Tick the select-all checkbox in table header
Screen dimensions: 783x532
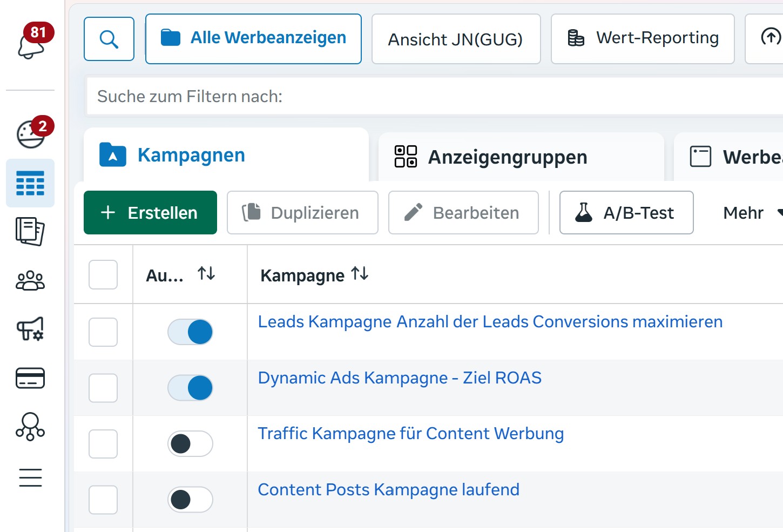103,274
